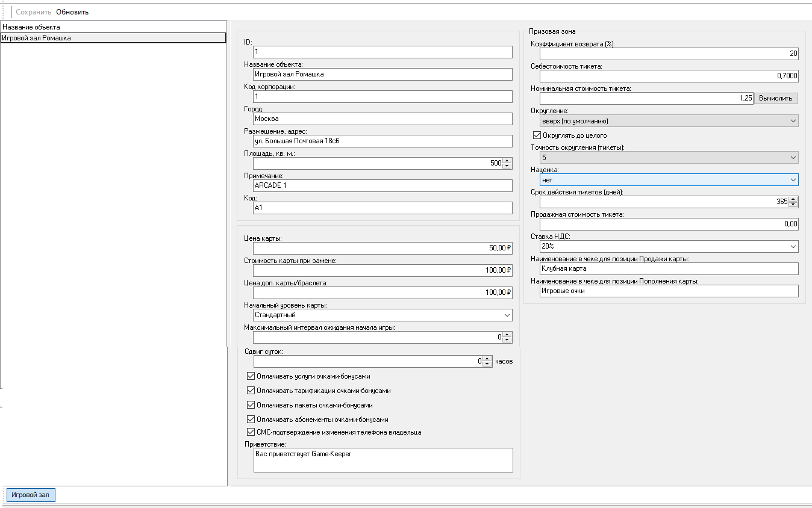Image resolution: width=812 pixels, height=508 pixels.
Task: Click the Примечание field containing ARCADE 1
Action: click(x=383, y=185)
